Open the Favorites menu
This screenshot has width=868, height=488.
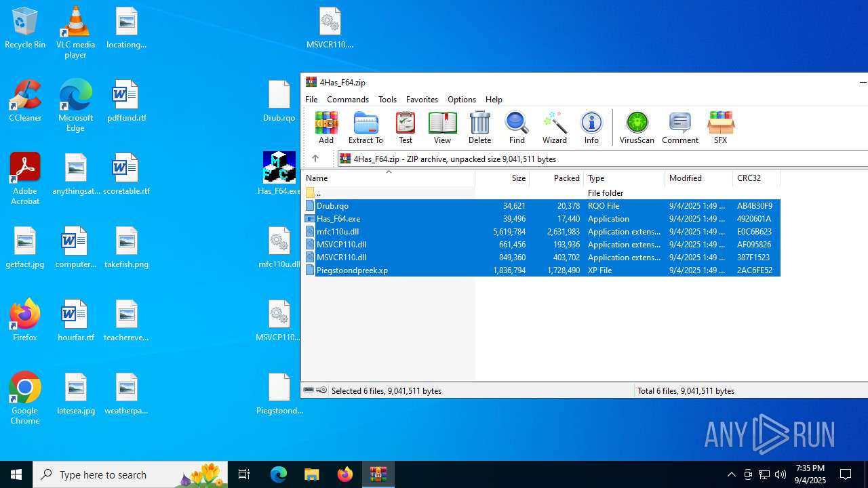(x=422, y=99)
